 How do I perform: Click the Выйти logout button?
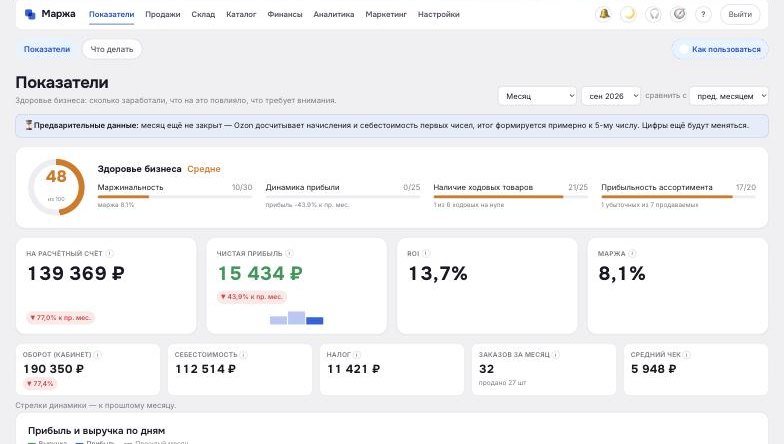coord(740,14)
